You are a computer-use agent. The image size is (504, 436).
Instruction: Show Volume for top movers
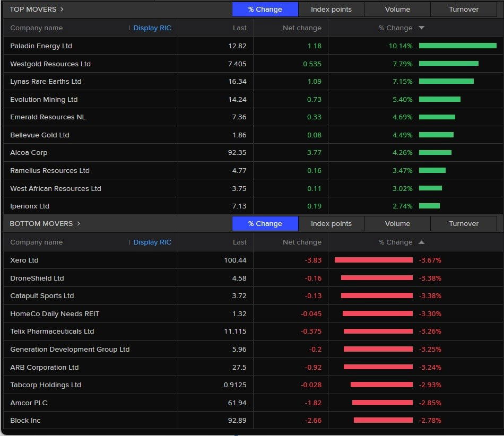click(x=397, y=9)
